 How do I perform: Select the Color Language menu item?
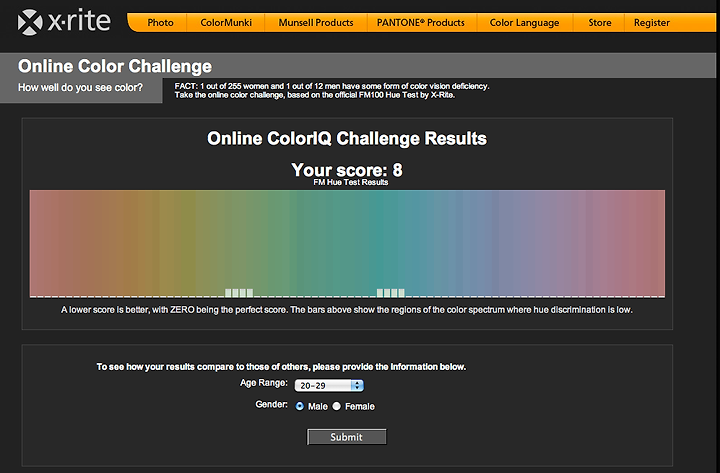coord(524,23)
